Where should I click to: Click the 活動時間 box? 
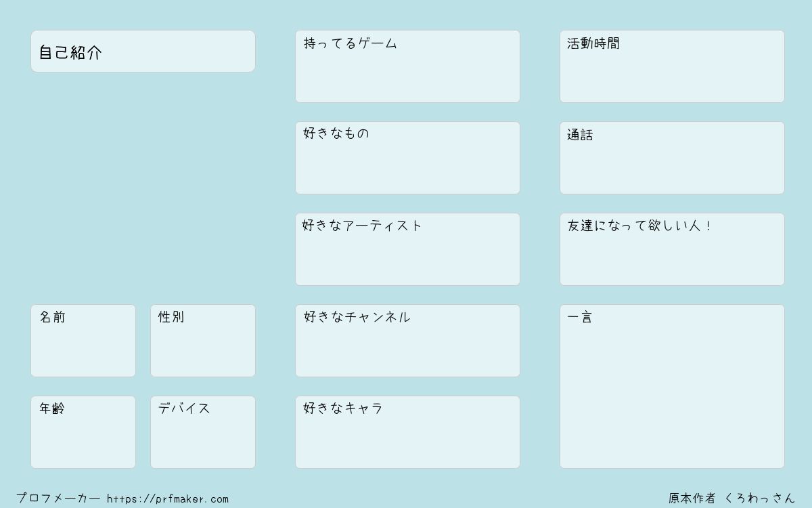click(672, 66)
